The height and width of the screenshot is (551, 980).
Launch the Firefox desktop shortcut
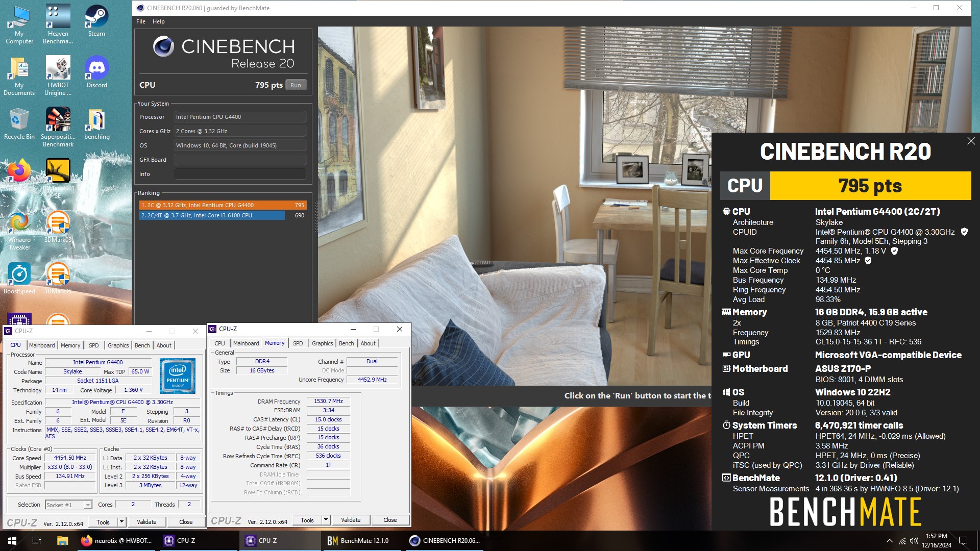[x=19, y=173]
